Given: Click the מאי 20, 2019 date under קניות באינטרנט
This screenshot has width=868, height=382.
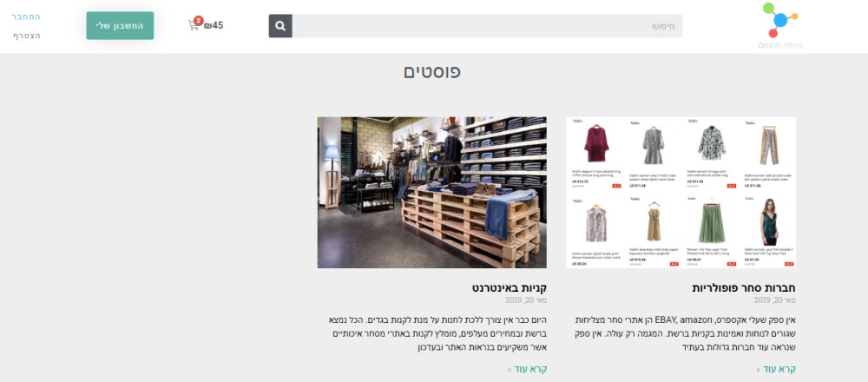Looking at the screenshot, I should point(526,300).
